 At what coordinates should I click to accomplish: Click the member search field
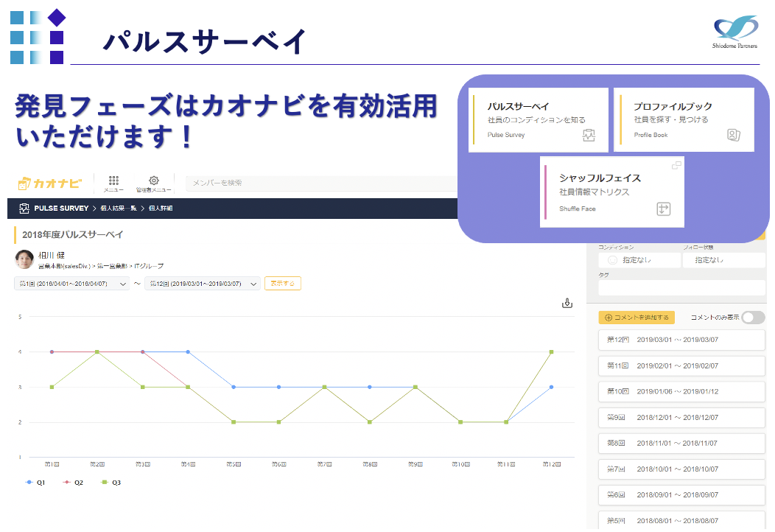point(321,183)
